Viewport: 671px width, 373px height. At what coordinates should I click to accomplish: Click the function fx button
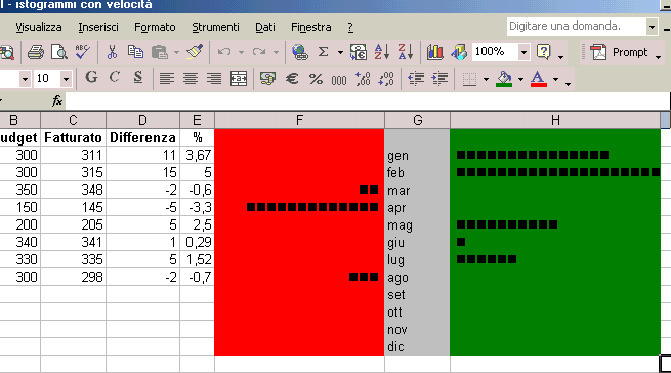(x=57, y=101)
